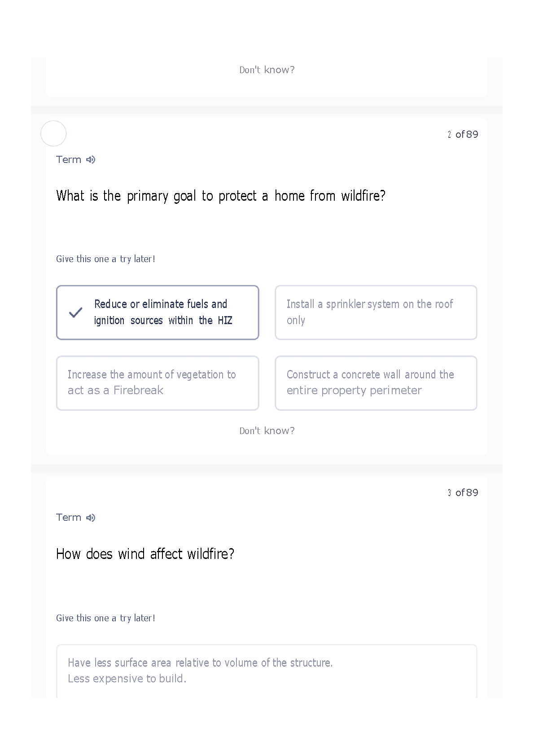534x756 pixels.
Task: Pick 'Increase the amount of vegetation' option
Action: tap(158, 383)
